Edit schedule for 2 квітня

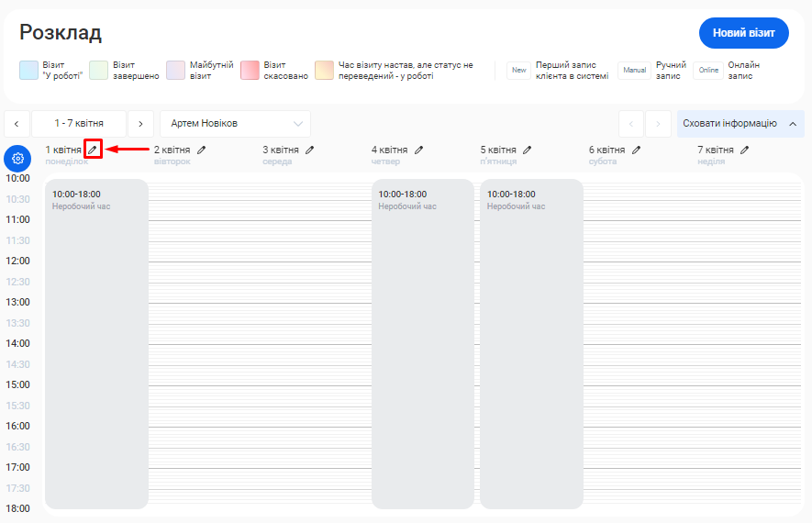click(x=202, y=150)
